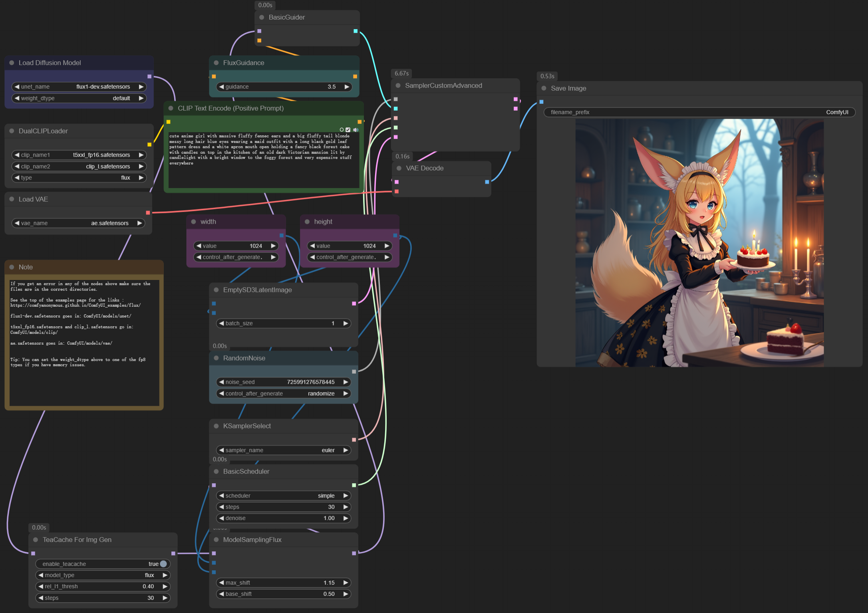Collapse the Load Diffusion Model node via its title dot

tap(12, 63)
